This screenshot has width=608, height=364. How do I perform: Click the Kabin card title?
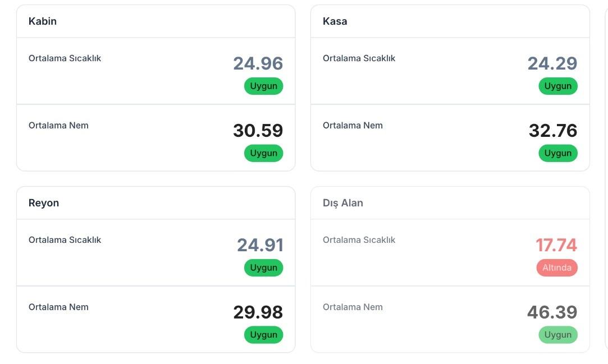click(43, 21)
